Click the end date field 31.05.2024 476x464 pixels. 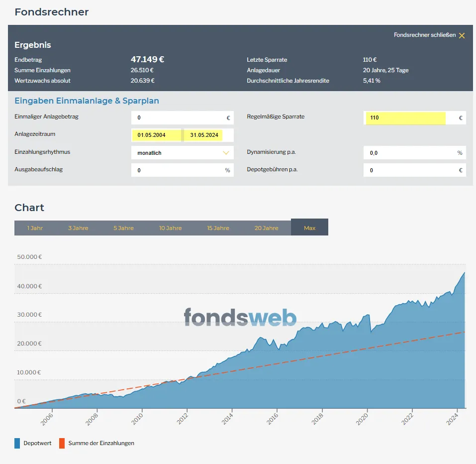point(204,135)
